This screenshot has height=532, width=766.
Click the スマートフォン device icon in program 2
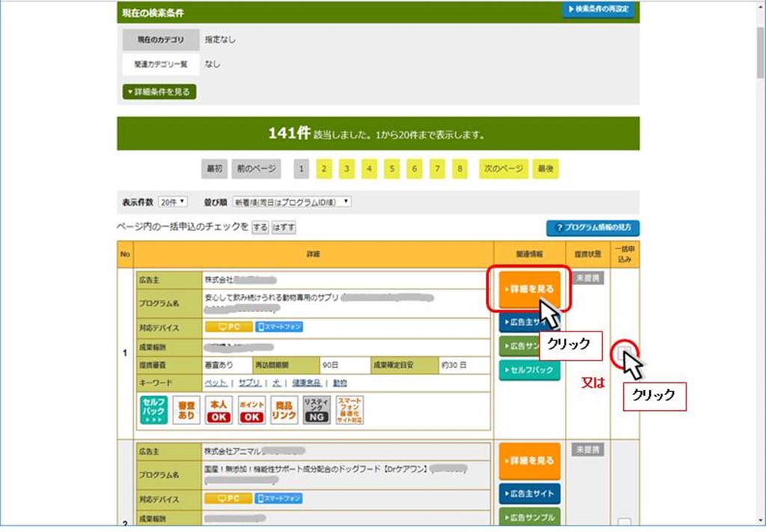279,498
